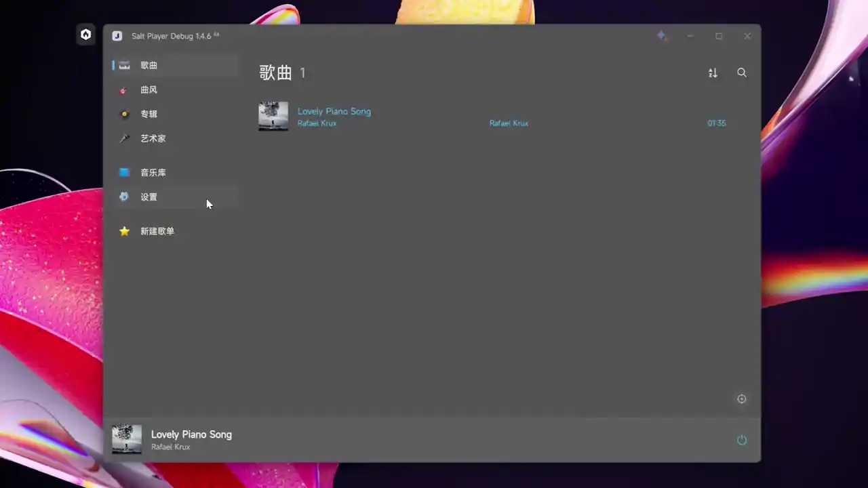Screen dimensions: 868x488
Task: Open the song sort order options
Action: point(713,73)
